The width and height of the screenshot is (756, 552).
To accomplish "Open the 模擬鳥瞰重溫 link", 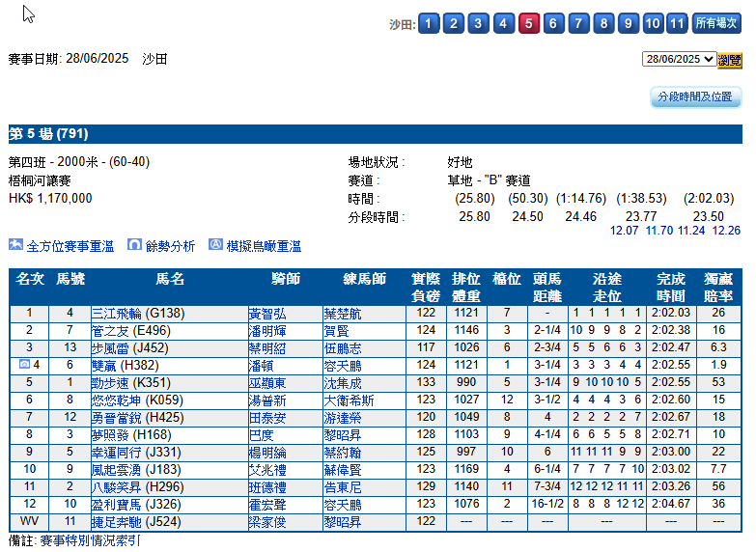I will [264, 246].
